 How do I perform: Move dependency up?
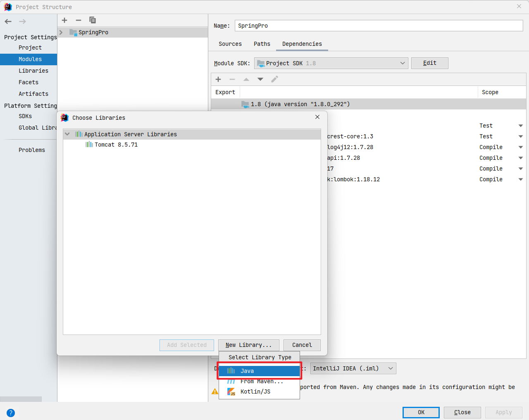coord(246,79)
